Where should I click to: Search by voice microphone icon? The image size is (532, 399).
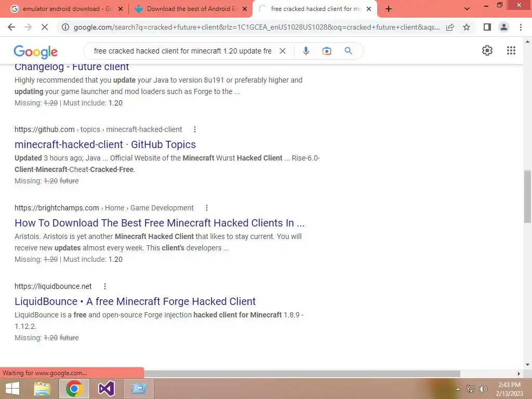click(305, 51)
